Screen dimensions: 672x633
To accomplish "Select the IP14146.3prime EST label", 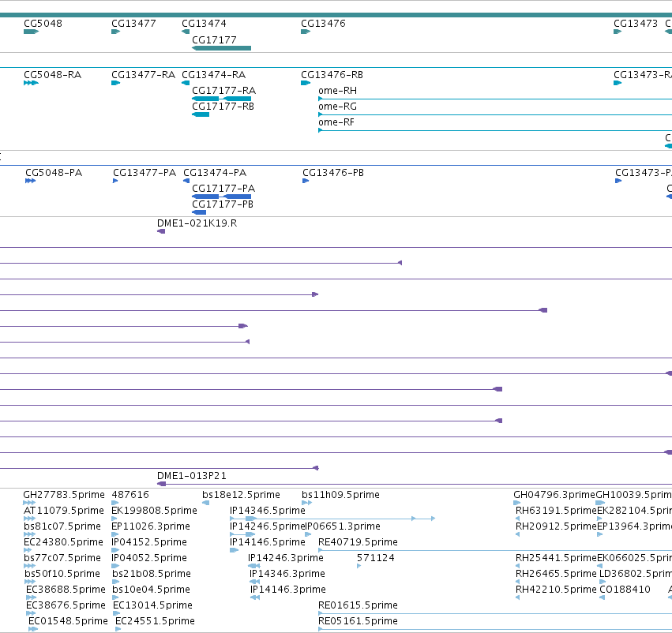I will coord(288,590).
